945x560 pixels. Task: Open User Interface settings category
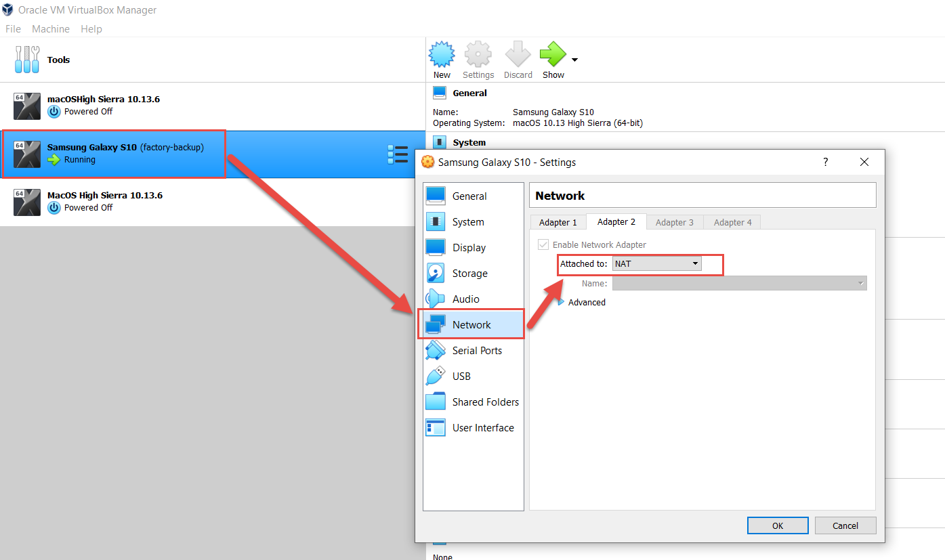(473, 427)
